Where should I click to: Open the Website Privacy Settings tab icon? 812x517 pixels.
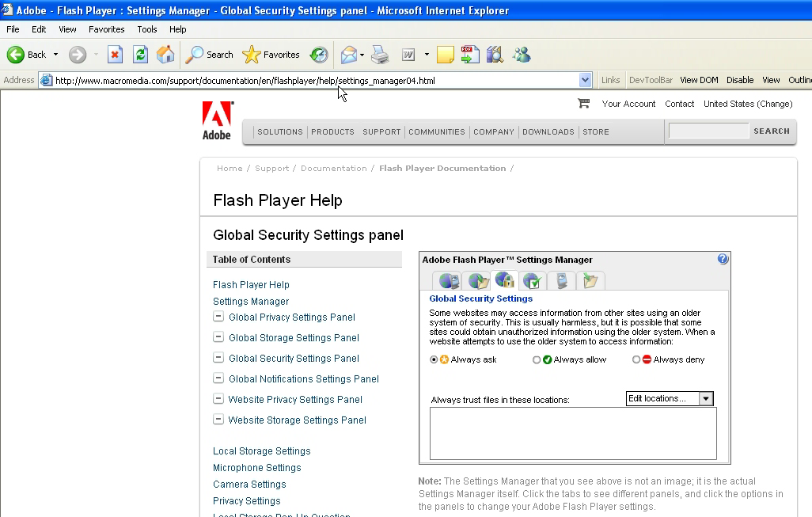click(562, 281)
